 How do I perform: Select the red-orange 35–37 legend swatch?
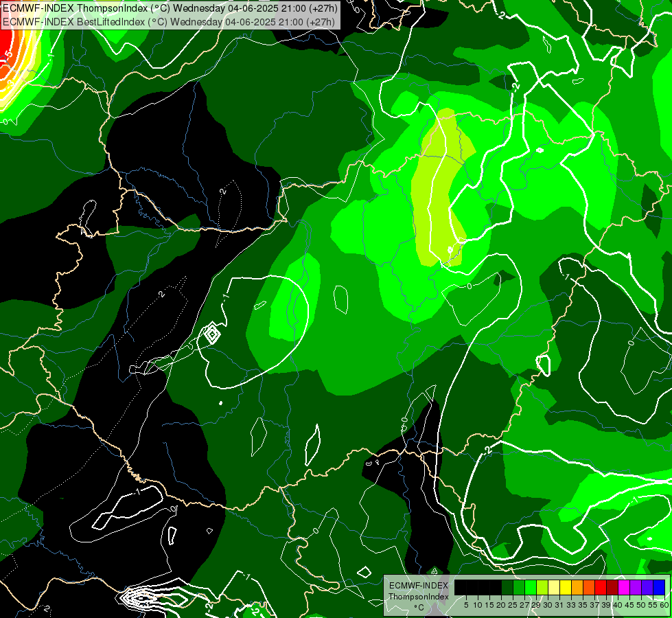coord(589,587)
